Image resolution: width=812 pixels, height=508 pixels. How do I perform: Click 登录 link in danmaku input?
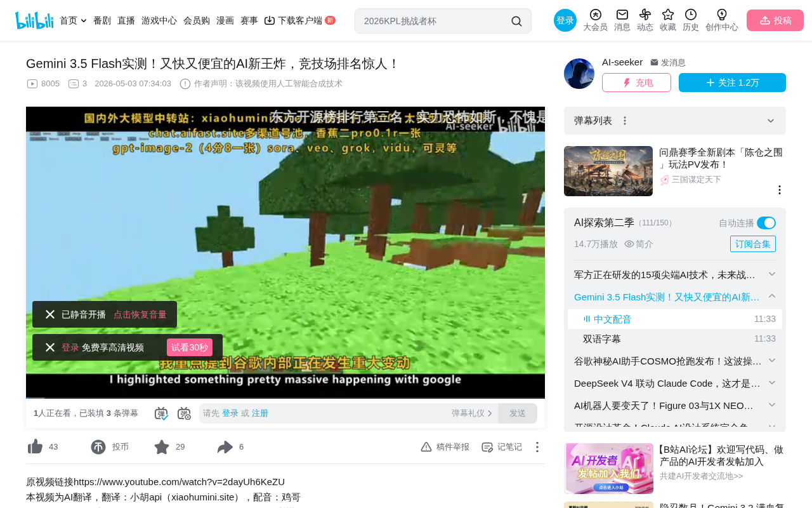coord(230,413)
